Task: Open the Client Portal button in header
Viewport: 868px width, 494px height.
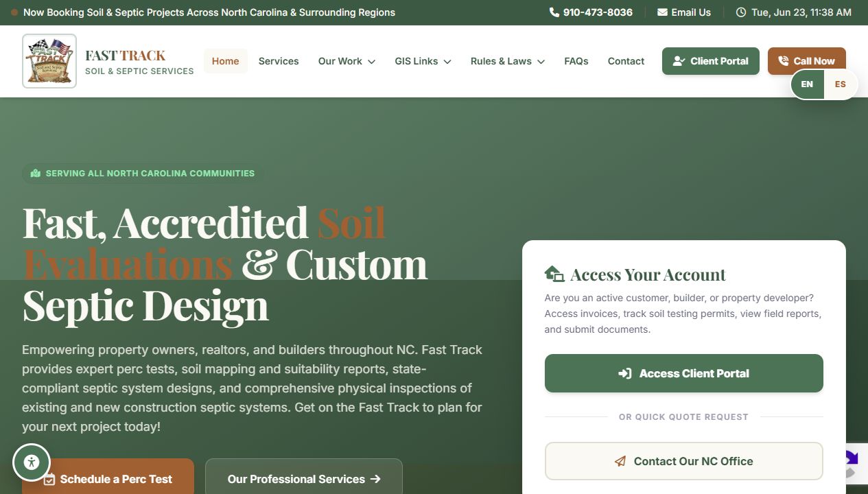Action: click(711, 61)
